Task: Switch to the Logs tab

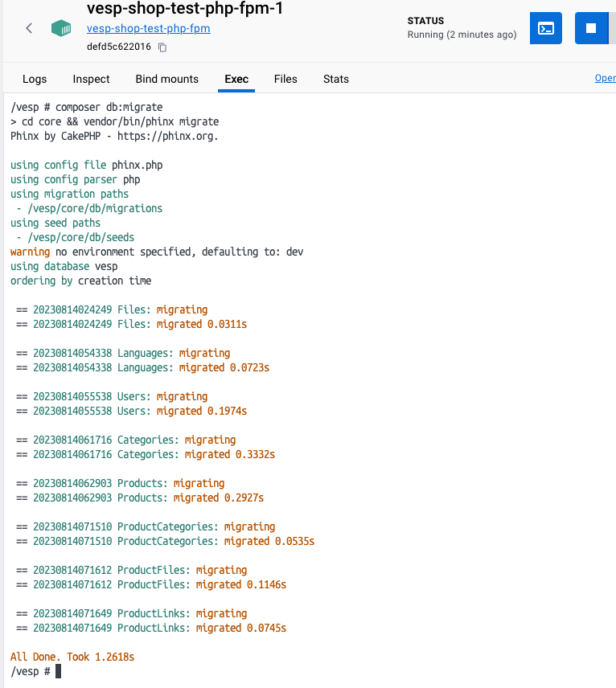Action: (x=35, y=79)
